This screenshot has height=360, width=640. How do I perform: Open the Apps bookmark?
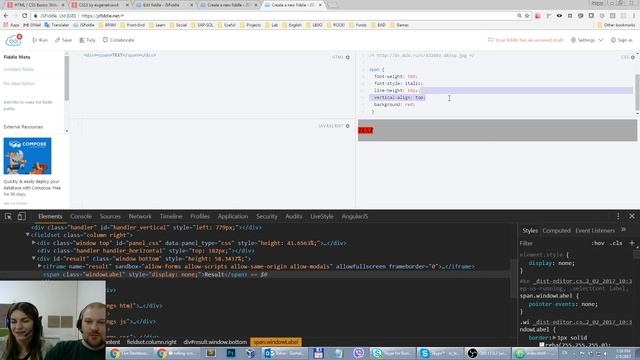tap(11, 25)
